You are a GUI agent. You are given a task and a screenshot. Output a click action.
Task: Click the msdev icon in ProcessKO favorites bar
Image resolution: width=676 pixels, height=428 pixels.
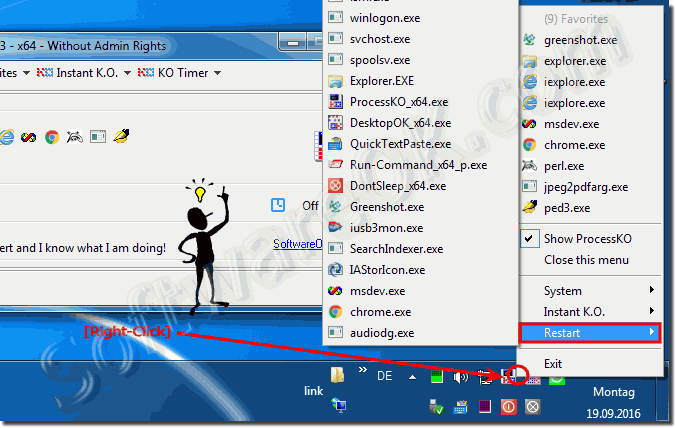28,137
